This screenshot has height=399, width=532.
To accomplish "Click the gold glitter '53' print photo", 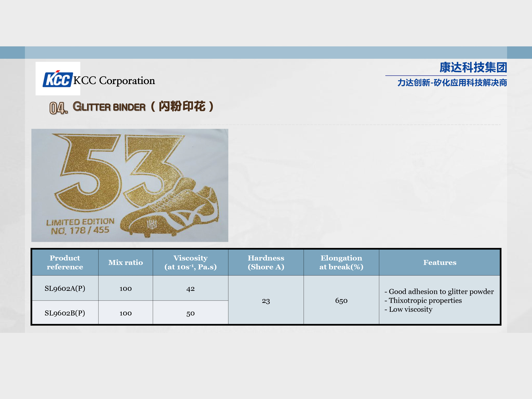I will [130, 185].
